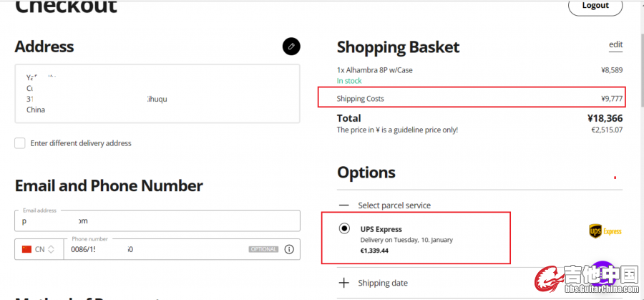Click the China flag icon
644x300 pixels.
click(x=27, y=249)
